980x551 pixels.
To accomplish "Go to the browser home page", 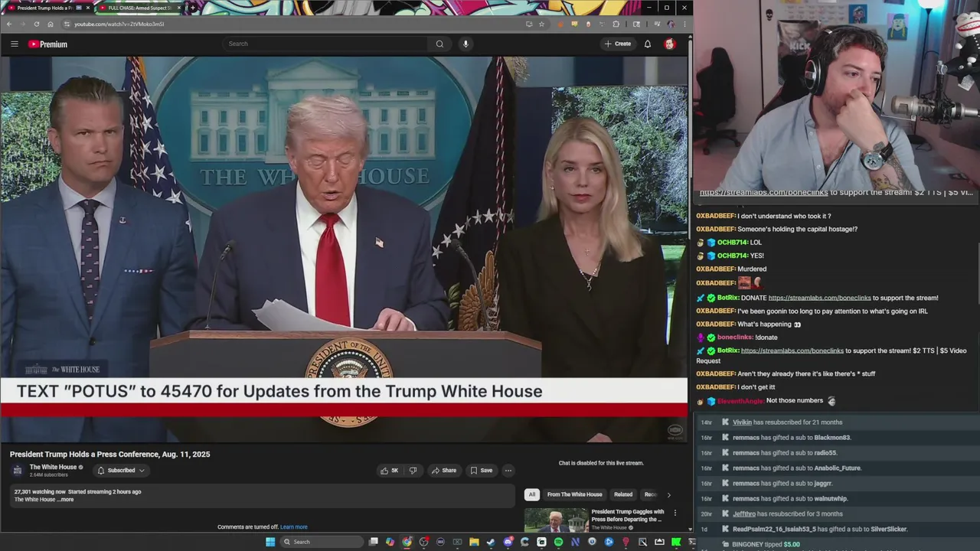I will pos(51,24).
